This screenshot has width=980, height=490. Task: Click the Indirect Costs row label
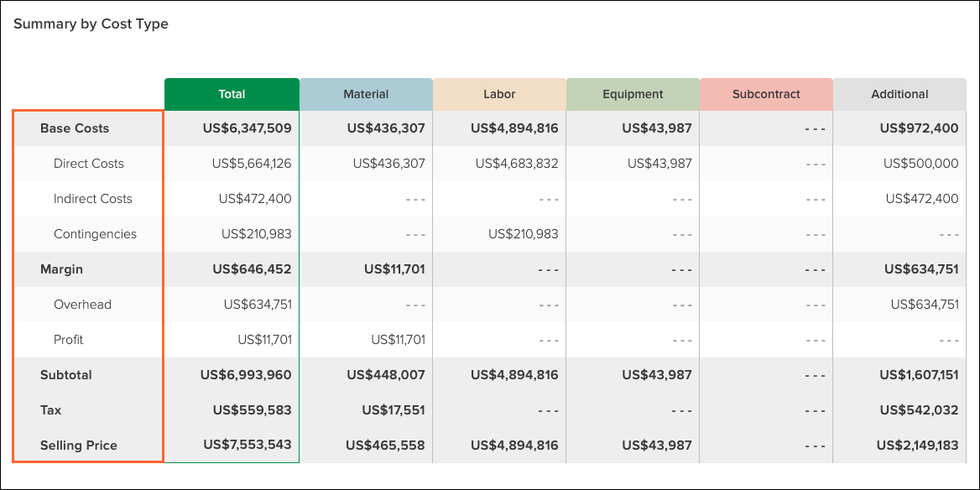coord(93,199)
